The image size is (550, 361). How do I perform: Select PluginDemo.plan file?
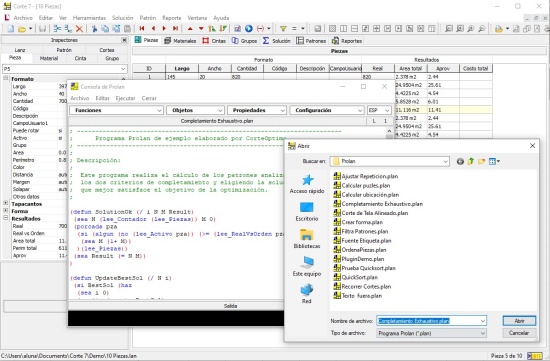(358, 259)
